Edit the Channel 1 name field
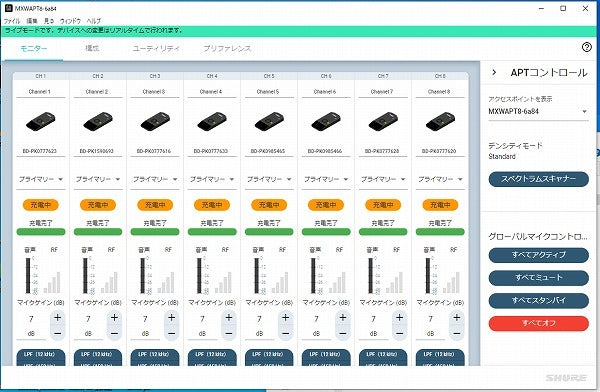Viewport: 600px width, 392px height. [41, 92]
